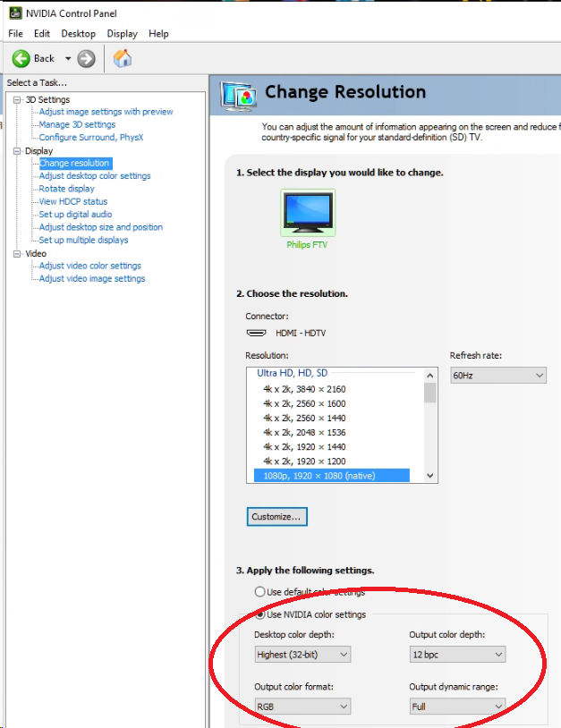Open Rotate display task
Image resolution: width=561 pixels, height=728 pixels.
67,189
